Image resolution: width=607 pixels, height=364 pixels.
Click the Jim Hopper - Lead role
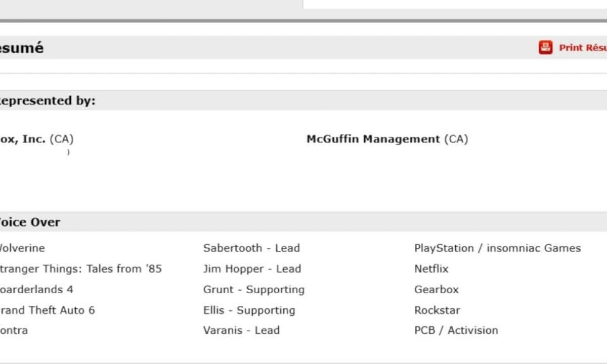coord(252,269)
